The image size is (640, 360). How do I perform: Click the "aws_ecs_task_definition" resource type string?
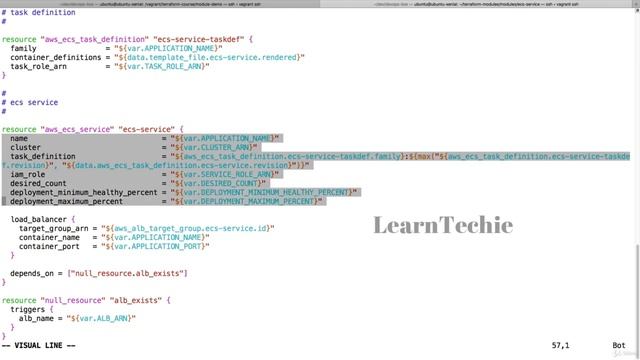(95, 40)
